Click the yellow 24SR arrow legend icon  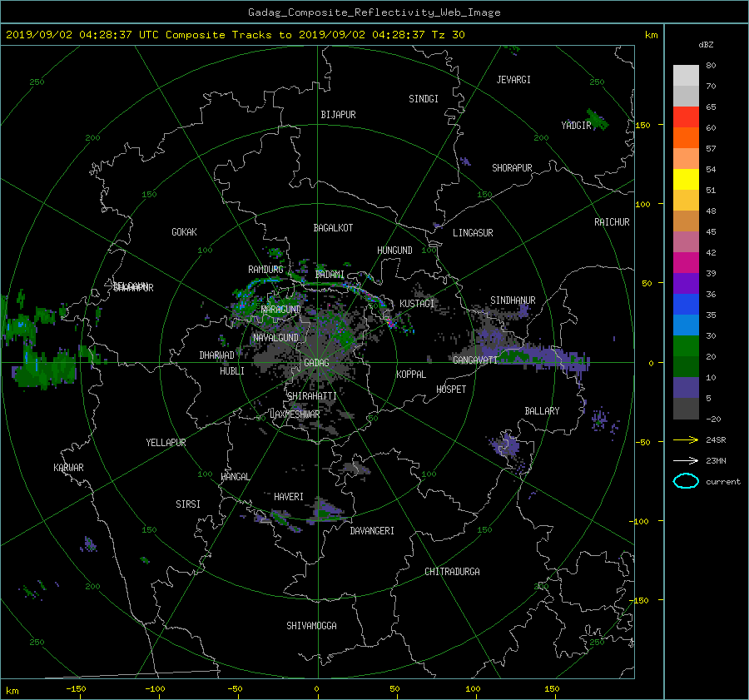[x=686, y=439]
